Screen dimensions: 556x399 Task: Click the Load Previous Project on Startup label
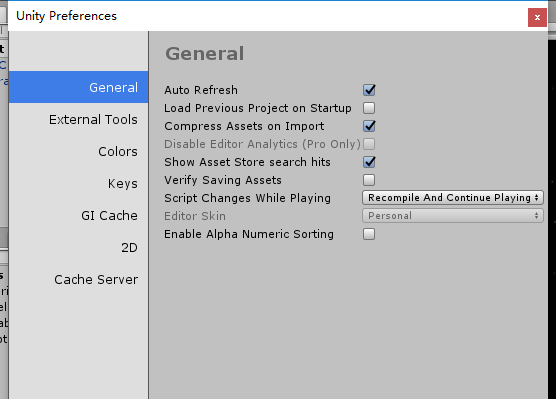258,108
